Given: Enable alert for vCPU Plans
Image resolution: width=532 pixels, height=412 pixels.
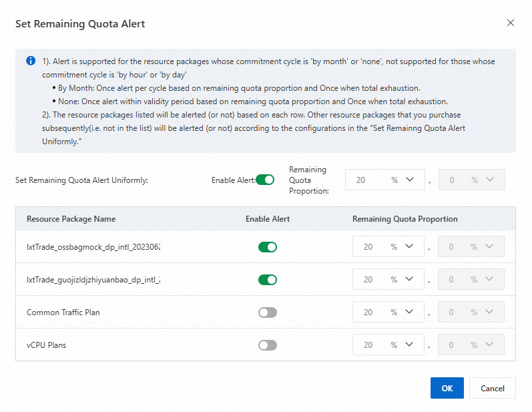Looking at the screenshot, I should [268, 345].
